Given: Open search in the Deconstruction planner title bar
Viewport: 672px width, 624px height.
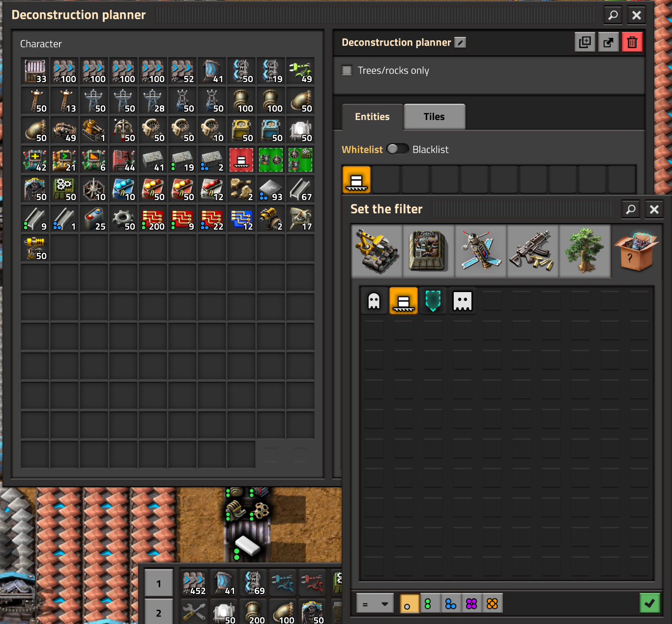Looking at the screenshot, I should click(613, 15).
